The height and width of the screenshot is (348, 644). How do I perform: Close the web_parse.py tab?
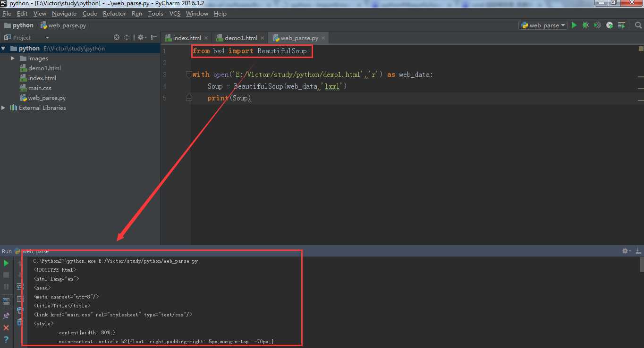tap(324, 38)
